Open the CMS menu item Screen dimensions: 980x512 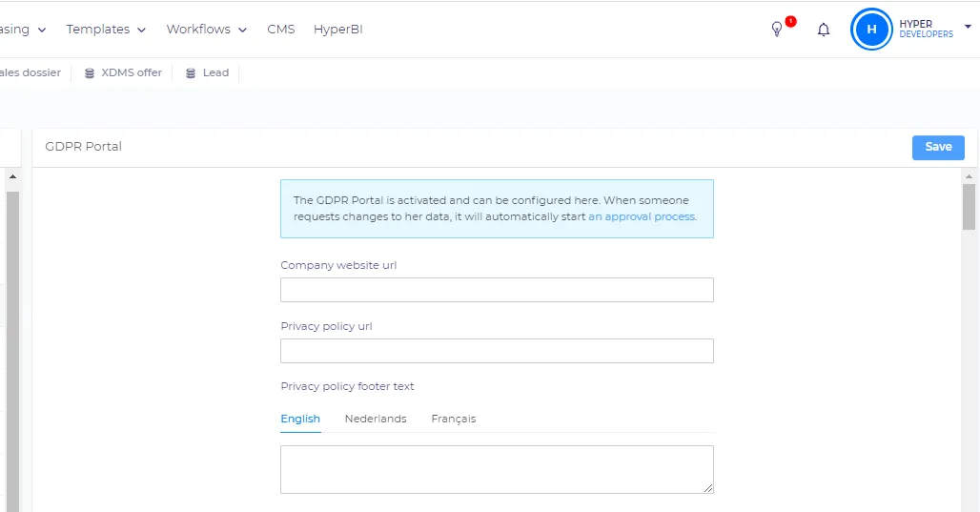(x=280, y=30)
